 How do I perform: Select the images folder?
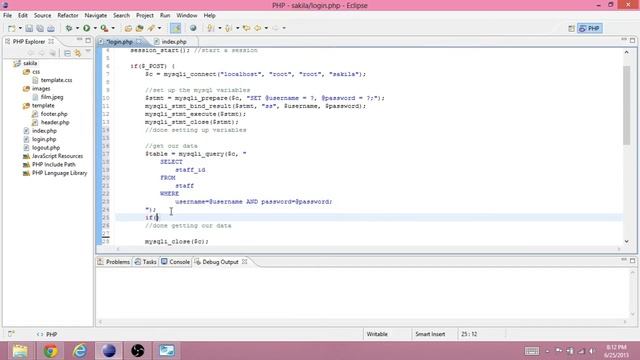tap(41, 89)
